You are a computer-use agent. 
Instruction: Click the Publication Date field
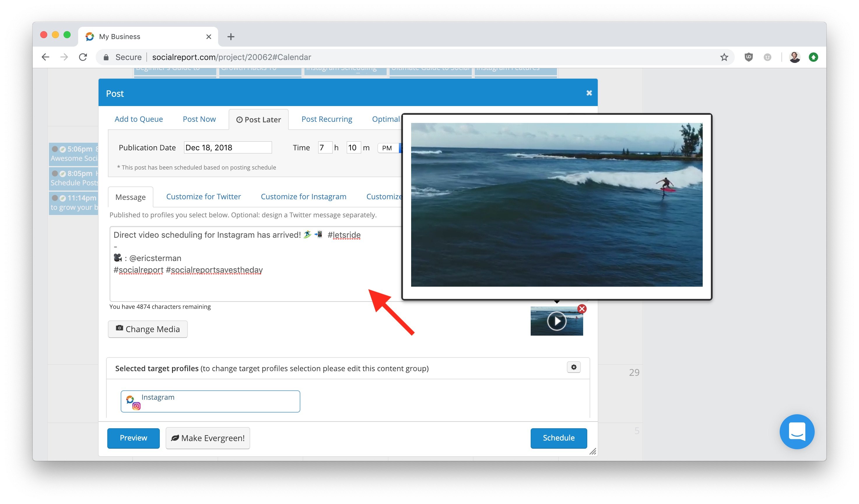pyautogui.click(x=228, y=147)
